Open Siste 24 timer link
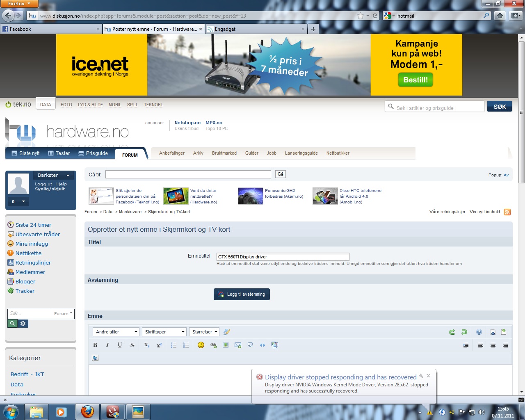The image size is (525, 420). 33,225
